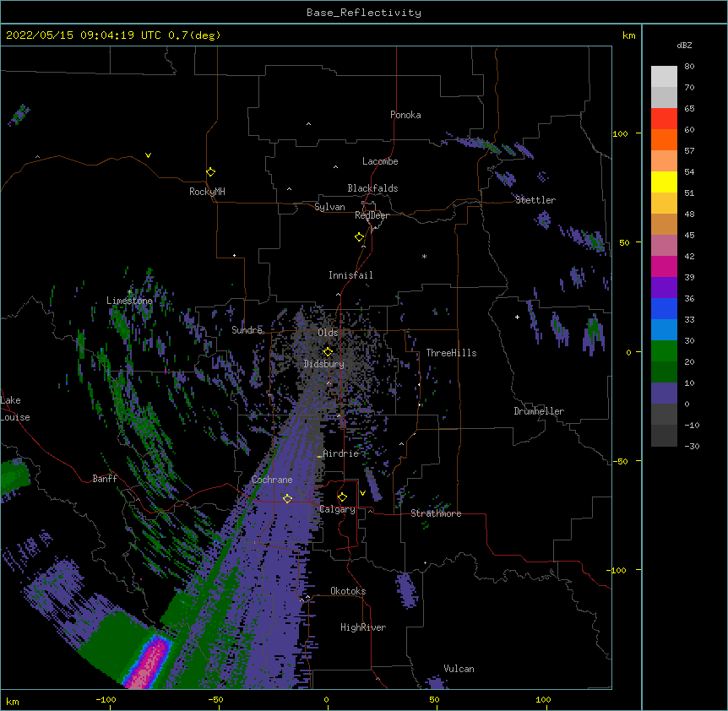The image size is (728, 711).
Task: Click the Stettler map label
Action: (x=535, y=200)
